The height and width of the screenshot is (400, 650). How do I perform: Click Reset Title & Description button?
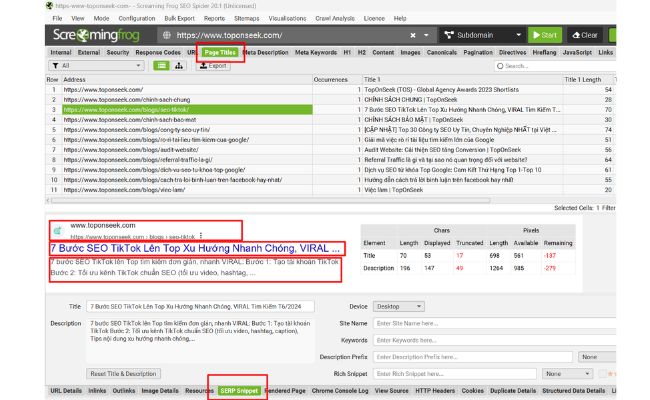click(124, 372)
